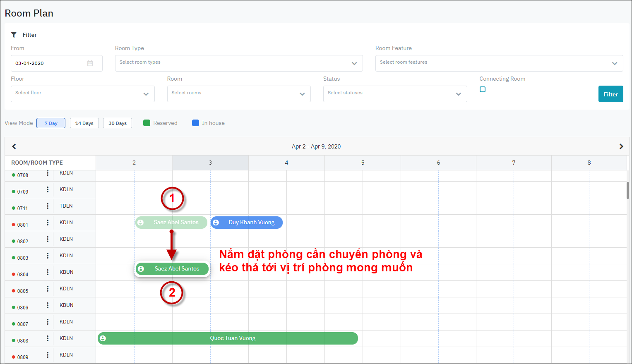This screenshot has width=632, height=364.
Task: Switch view mode to 30 Days
Action: click(118, 123)
